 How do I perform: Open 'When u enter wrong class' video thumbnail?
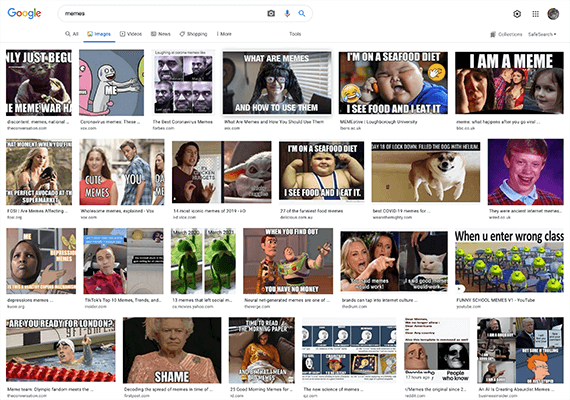[509, 261]
